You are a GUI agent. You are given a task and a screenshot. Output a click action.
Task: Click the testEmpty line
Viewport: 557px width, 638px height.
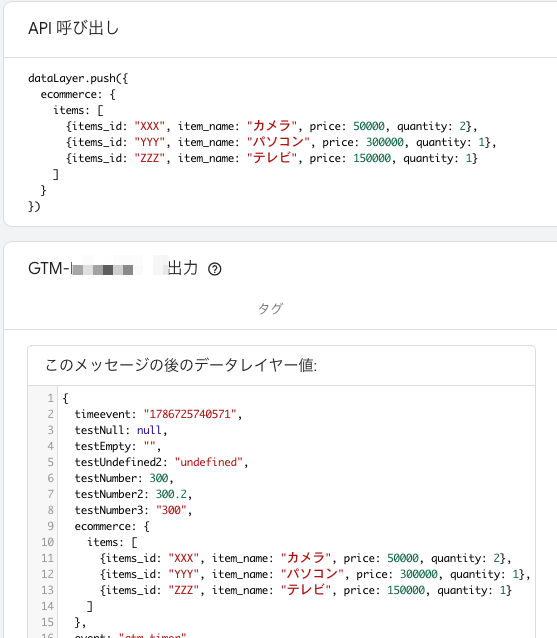(118, 446)
